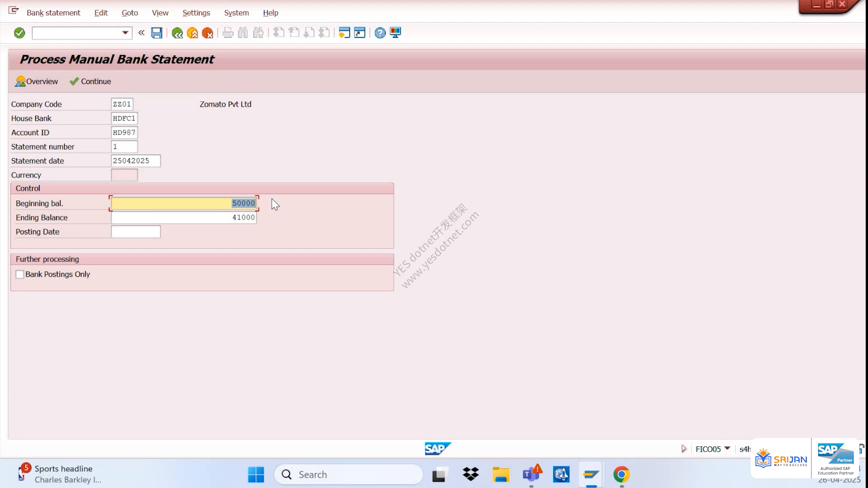Open the Goto menu
The image size is (868, 488).
(x=130, y=13)
